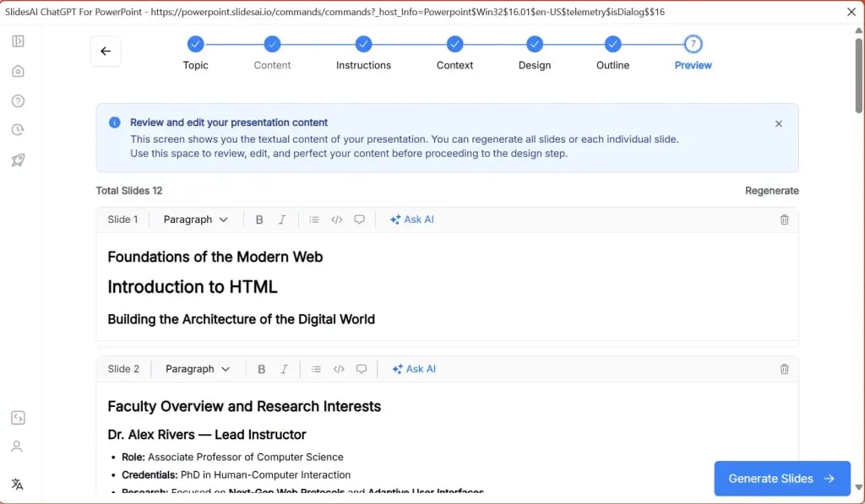Click the back arrow button
Image resolution: width=865 pixels, height=504 pixels.
(x=106, y=51)
